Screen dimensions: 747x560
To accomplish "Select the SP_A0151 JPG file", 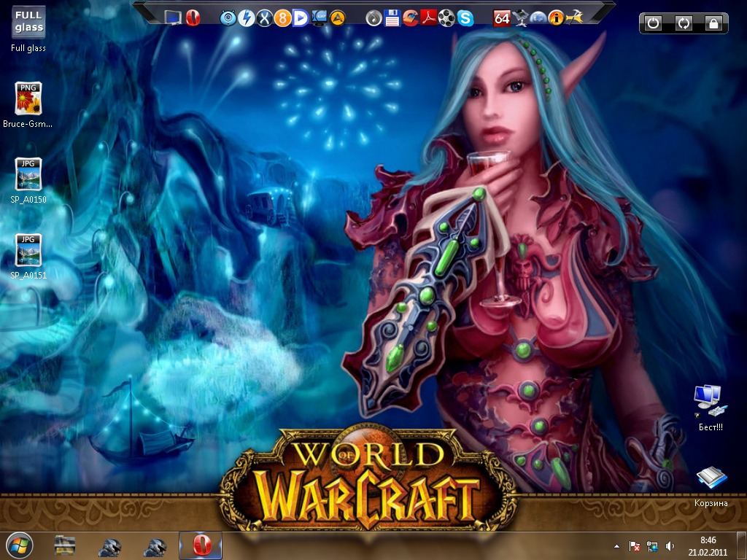I will (x=28, y=256).
